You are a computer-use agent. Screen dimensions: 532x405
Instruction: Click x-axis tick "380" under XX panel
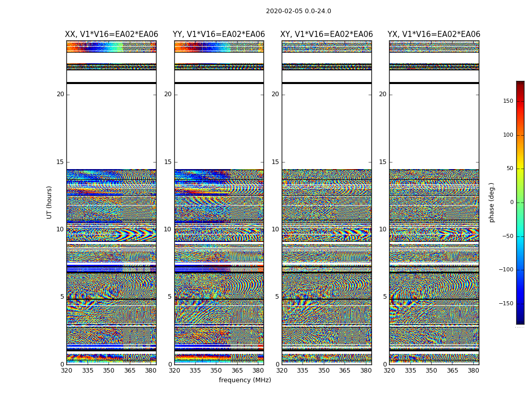(x=150, y=371)
